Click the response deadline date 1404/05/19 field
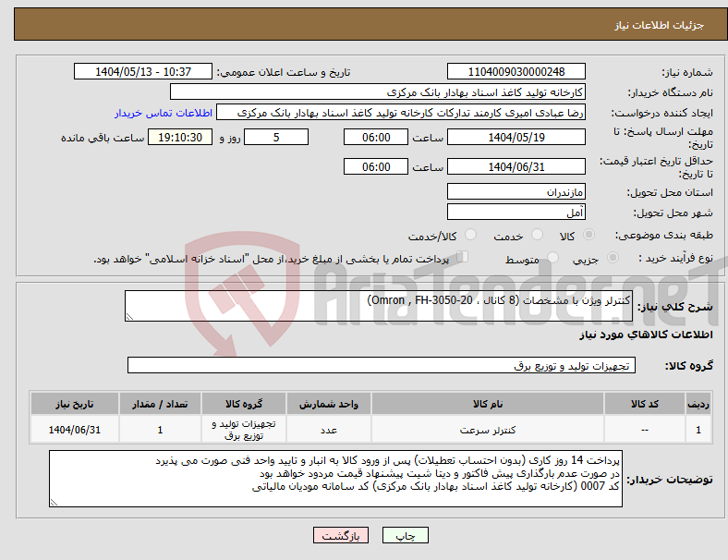This screenshot has height=560, width=728. 516,138
